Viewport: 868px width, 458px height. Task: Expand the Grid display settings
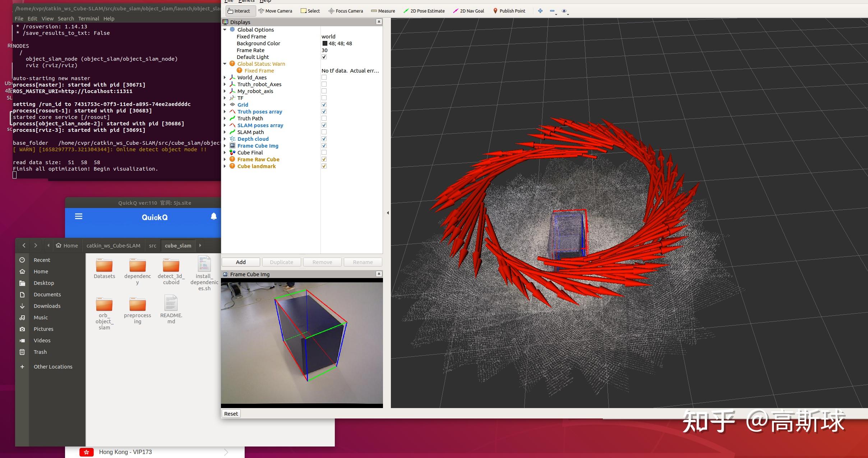point(225,105)
